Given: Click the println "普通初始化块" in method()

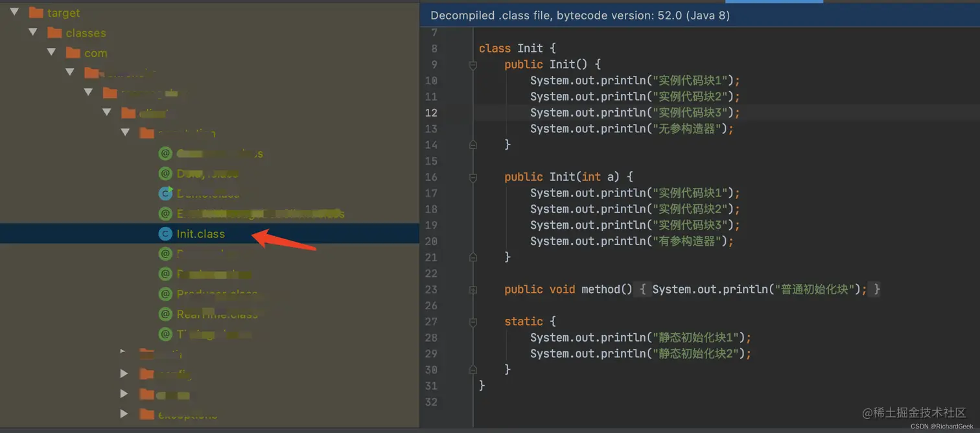Looking at the screenshot, I should pos(760,289).
